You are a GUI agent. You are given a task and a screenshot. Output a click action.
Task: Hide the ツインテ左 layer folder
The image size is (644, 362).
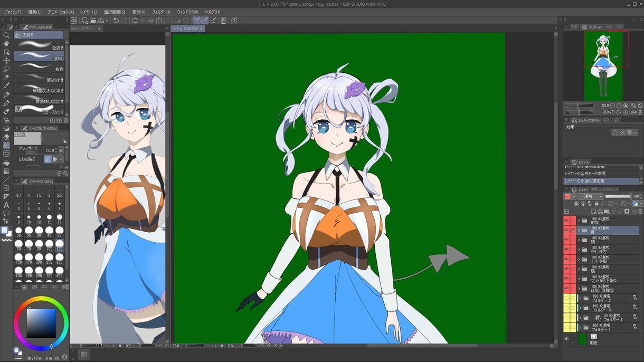coord(566,250)
